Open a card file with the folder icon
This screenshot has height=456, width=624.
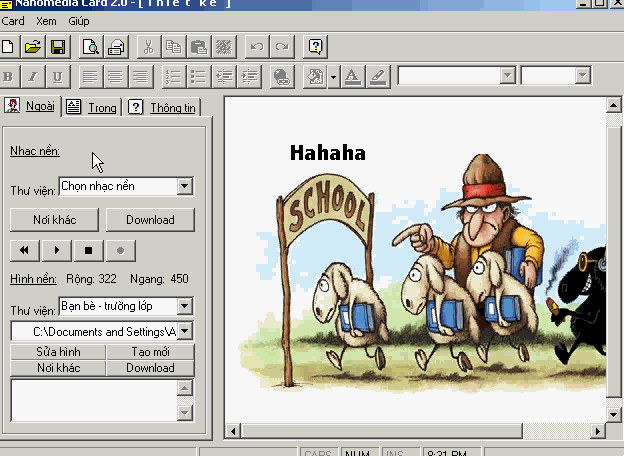coord(33,47)
